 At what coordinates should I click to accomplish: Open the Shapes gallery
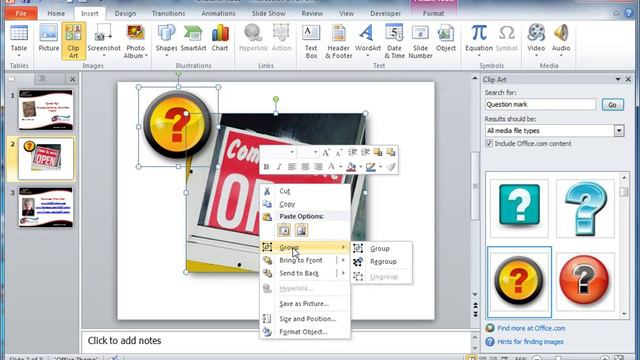coord(167,41)
